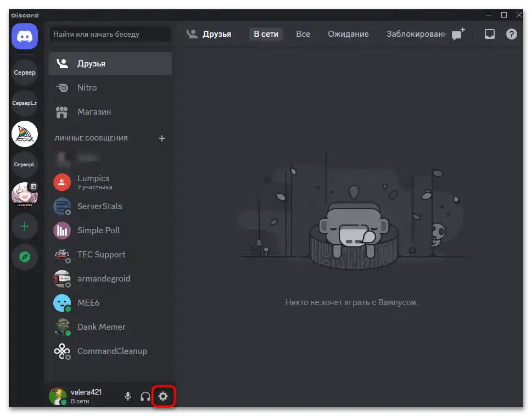Toggle headphones deafen
The height and width of the screenshot is (416, 532).
coord(145,396)
